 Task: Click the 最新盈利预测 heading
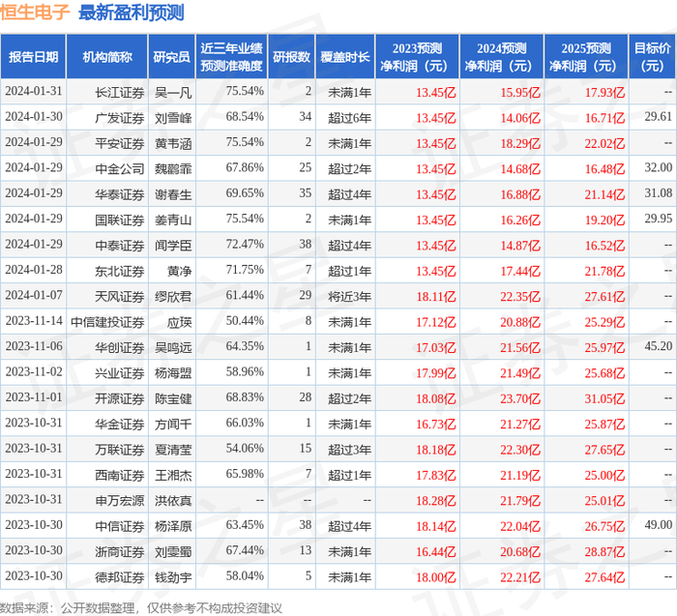tap(132, 13)
